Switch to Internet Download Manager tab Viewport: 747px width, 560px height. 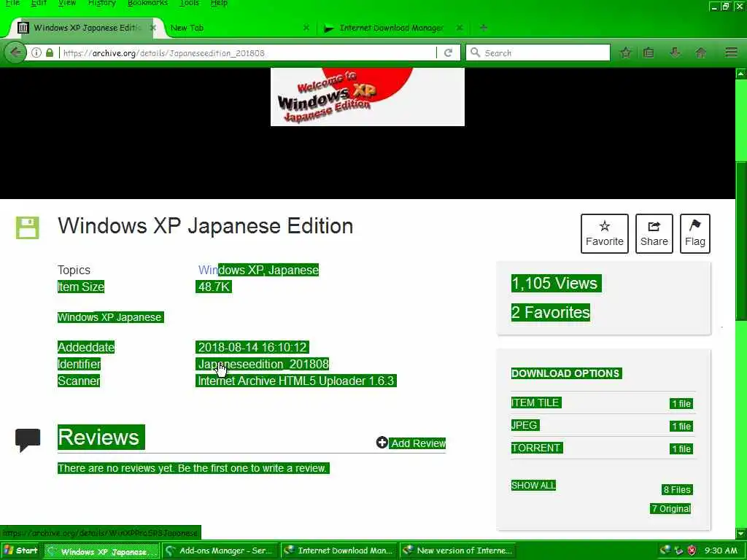point(392,28)
